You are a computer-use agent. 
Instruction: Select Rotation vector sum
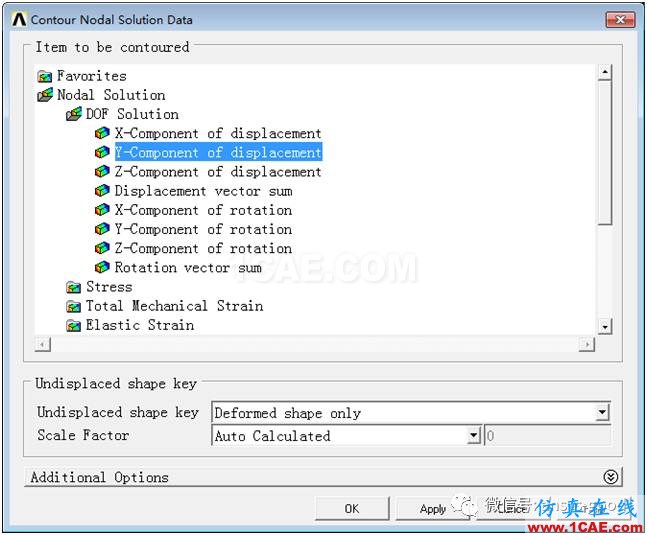pyautogui.click(x=188, y=267)
